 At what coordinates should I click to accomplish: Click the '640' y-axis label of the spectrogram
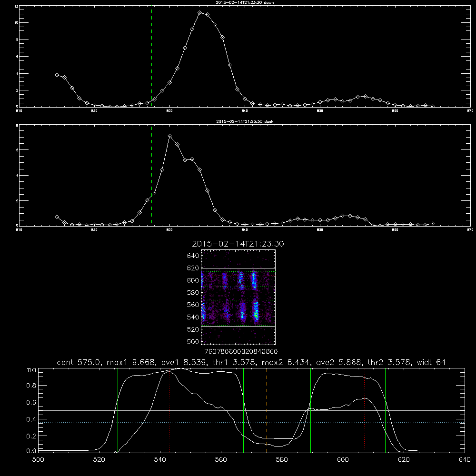[193, 256]
